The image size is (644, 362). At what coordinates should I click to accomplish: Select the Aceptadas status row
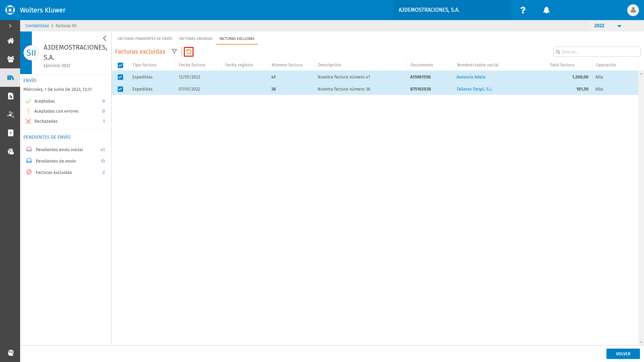(66, 101)
